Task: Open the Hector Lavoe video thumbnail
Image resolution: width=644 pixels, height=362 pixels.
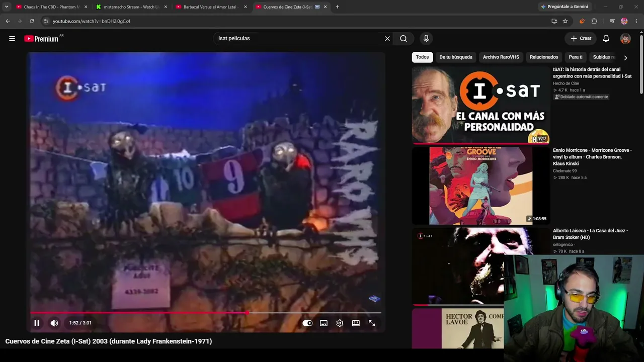Action: 458,328
